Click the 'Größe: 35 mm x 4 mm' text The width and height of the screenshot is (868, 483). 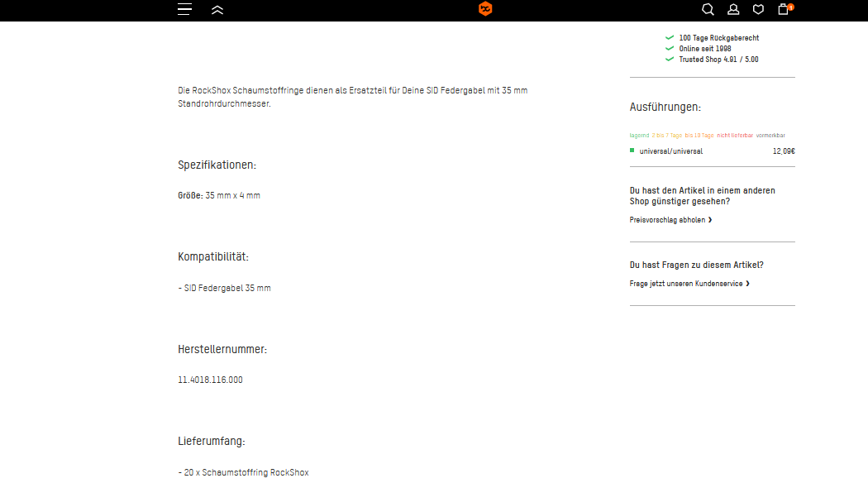coord(219,195)
